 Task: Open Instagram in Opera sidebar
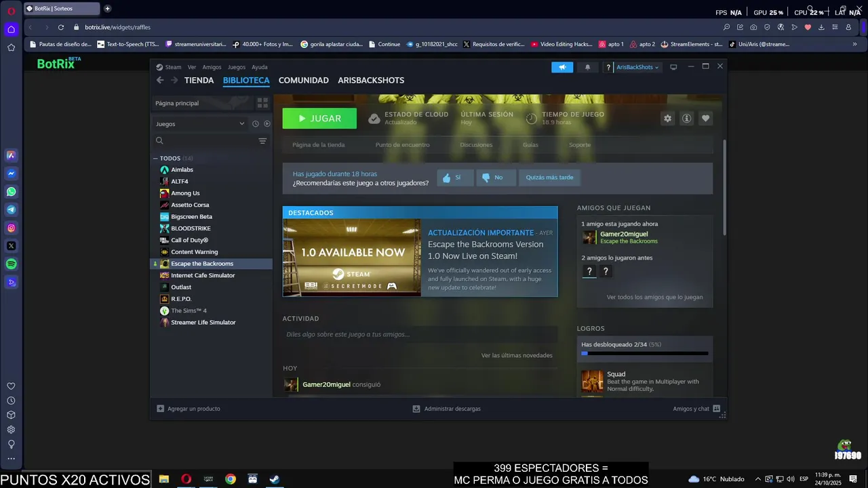pos(11,228)
